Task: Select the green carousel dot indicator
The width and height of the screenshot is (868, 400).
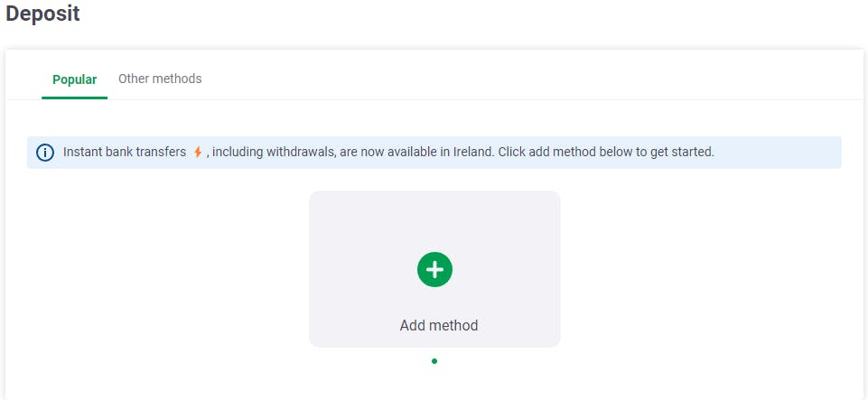Action: (434, 361)
